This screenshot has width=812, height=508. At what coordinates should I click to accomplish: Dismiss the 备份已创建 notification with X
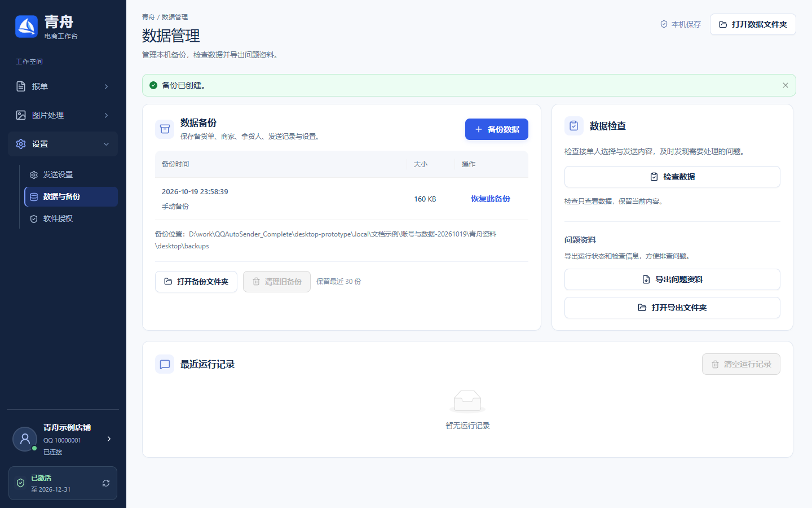[785, 85]
